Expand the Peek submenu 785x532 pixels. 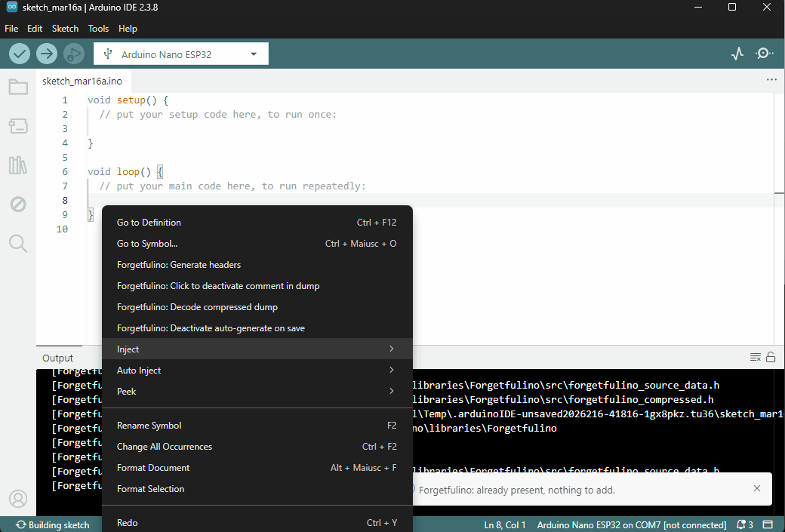(257, 391)
